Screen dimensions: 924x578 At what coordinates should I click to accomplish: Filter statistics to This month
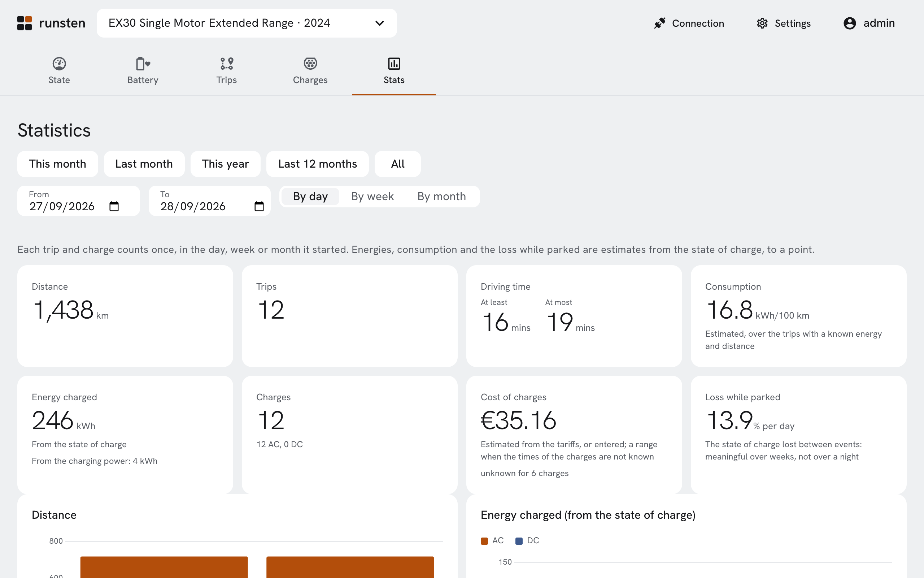(58, 164)
